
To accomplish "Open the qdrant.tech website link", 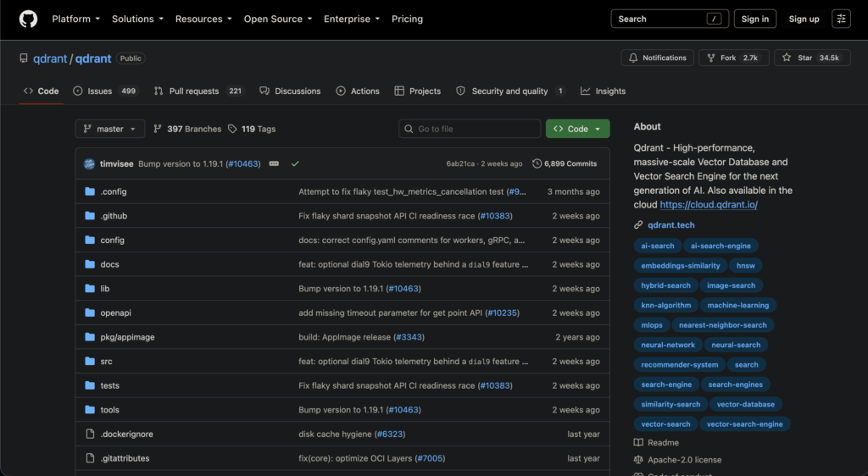I will 671,225.
